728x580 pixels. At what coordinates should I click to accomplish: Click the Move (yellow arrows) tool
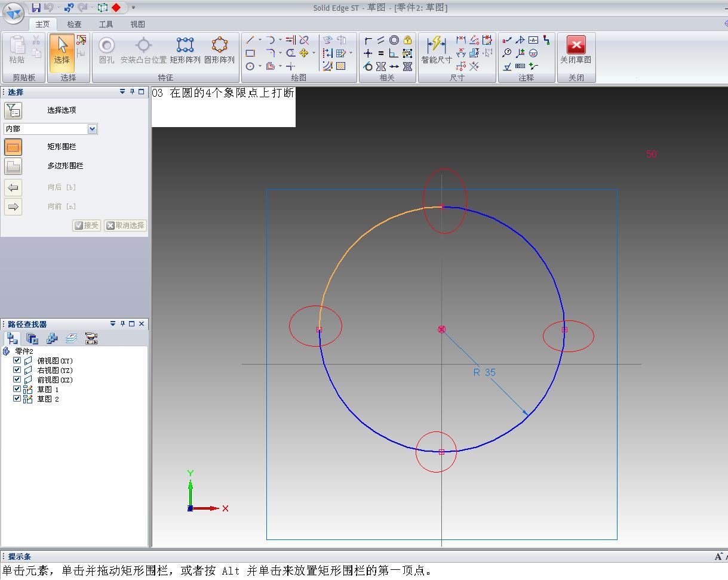point(304,53)
